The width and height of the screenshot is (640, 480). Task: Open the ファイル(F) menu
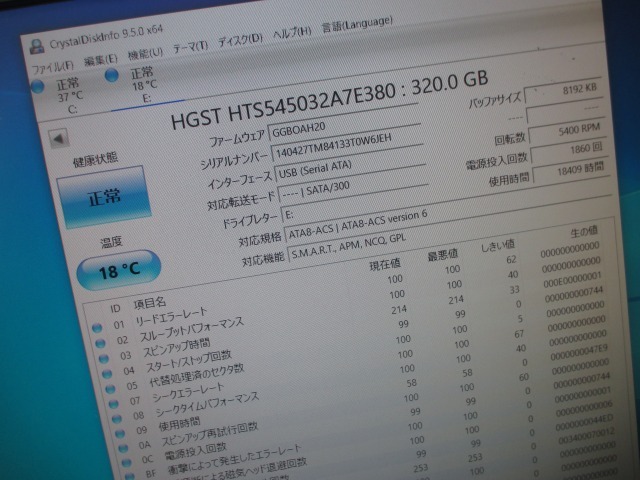point(53,67)
